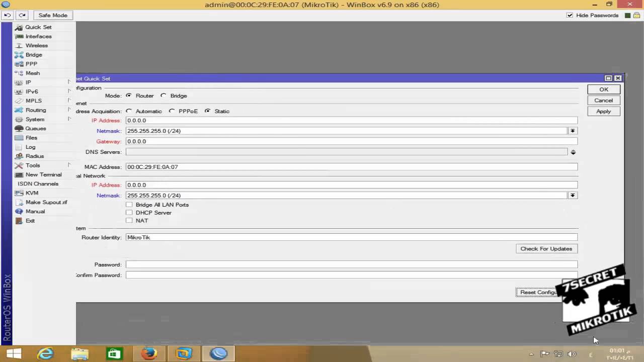
Task: Click the Confirm Password field
Action: [x=352, y=275]
